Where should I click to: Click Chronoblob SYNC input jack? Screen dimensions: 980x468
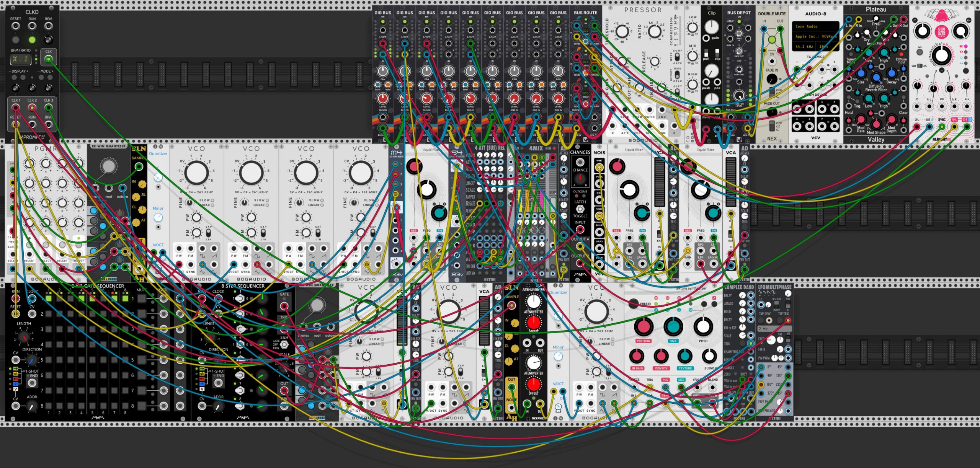(942, 127)
